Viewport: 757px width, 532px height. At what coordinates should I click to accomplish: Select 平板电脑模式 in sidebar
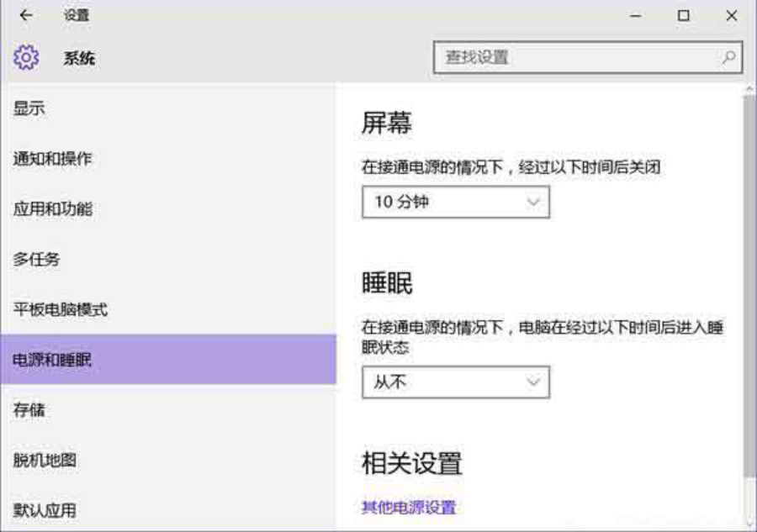[61, 309]
